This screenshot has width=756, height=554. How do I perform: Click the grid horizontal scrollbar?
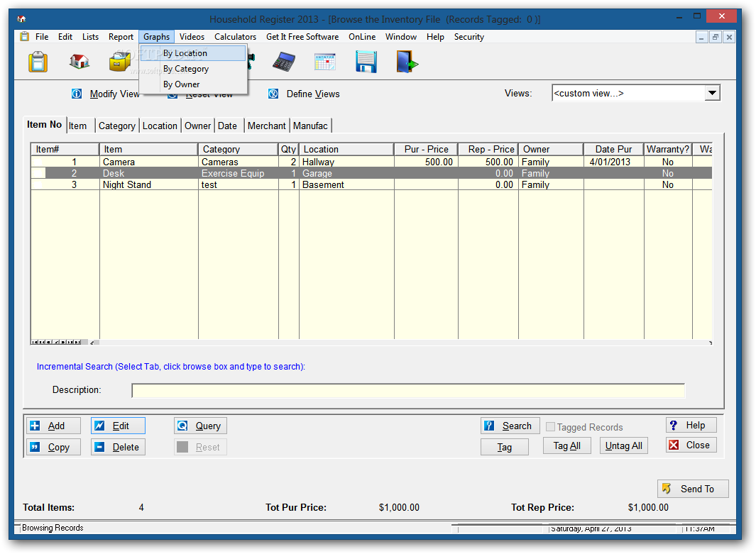pyautogui.click(x=400, y=343)
